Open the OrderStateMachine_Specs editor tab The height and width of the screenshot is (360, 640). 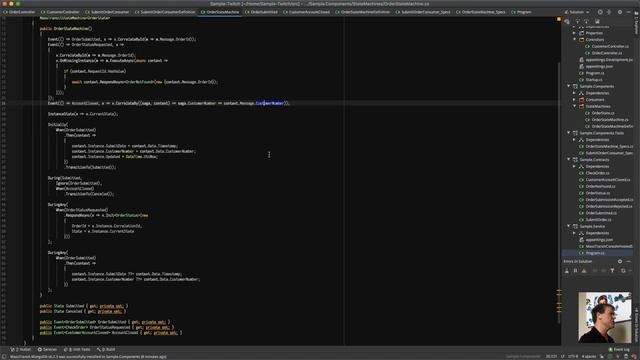(x=481, y=12)
